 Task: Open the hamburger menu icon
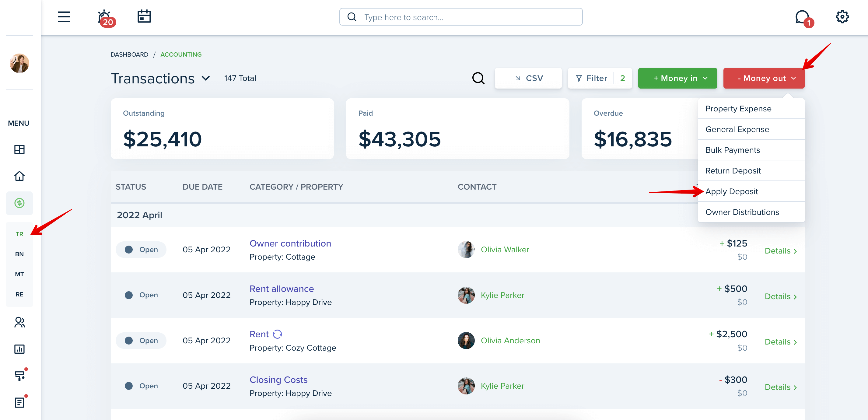pos(64,17)
